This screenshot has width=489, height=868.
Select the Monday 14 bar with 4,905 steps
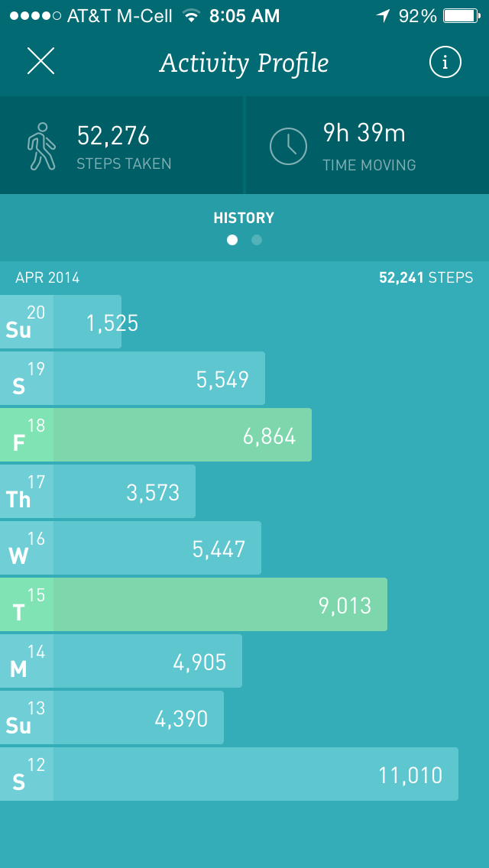pos(121,662)
